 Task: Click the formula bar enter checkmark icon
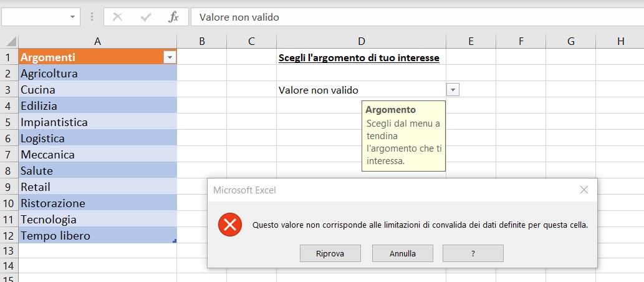146,17
